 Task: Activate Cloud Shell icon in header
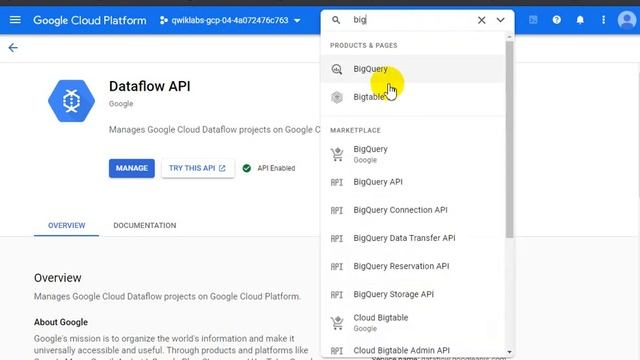[x=533, y=20]
